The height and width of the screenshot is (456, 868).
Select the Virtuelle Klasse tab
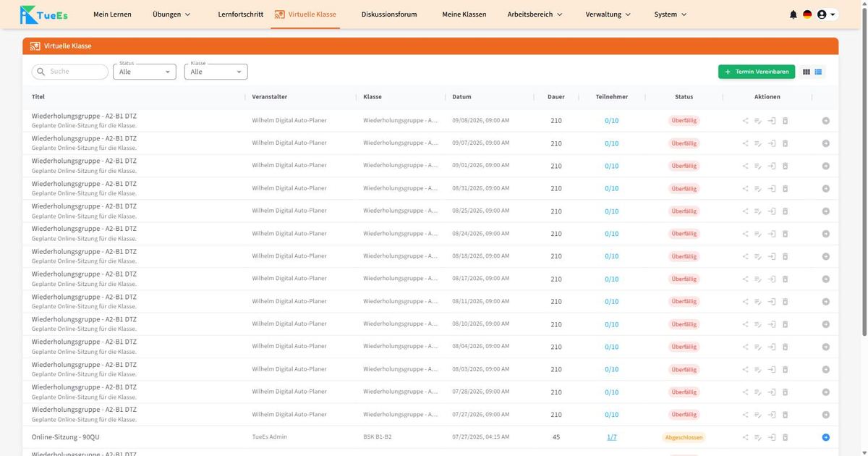(305, 14)
